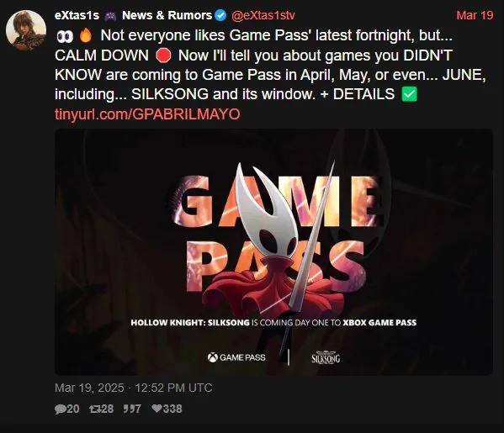
Task: Click the replies speech bubble icon
Action: [60, 409]
